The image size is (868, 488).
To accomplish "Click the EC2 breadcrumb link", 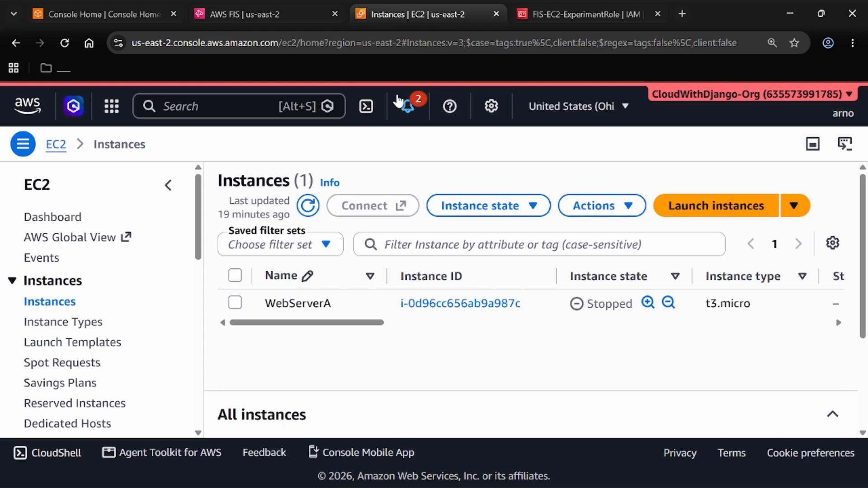I will pyautogui.click(x=56, y=144).
